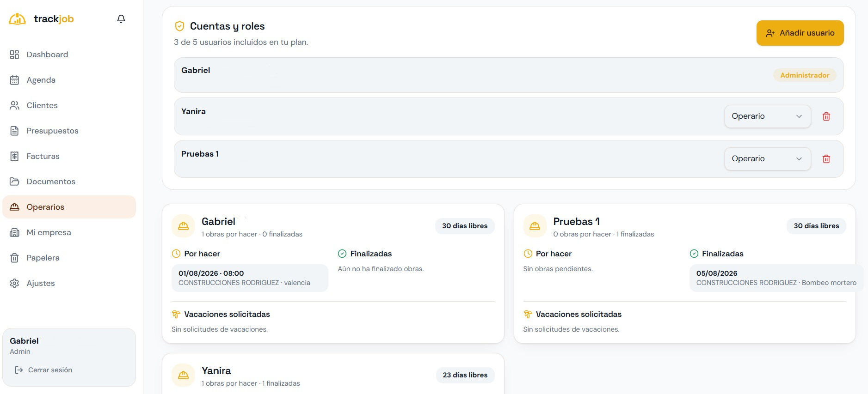Click Pruebas 1's 30 días libres badge

(x=816, y=226)
